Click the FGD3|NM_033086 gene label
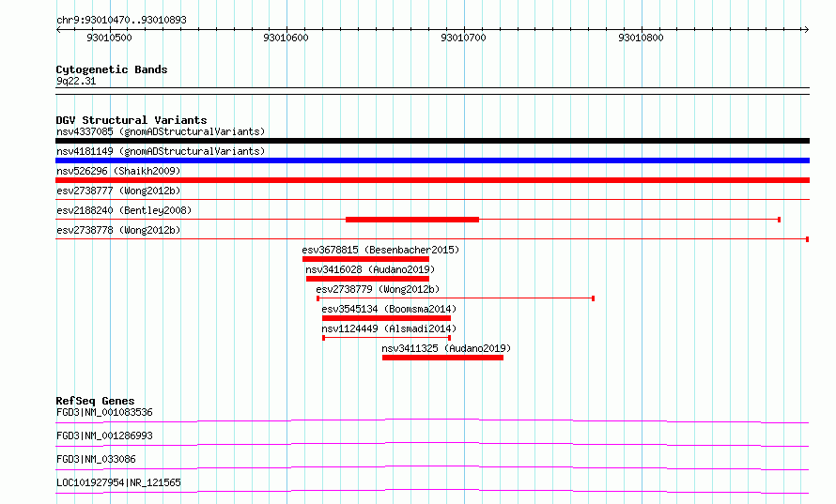Image resolution: width=836 pixels, height=504 pixels. 96,459
